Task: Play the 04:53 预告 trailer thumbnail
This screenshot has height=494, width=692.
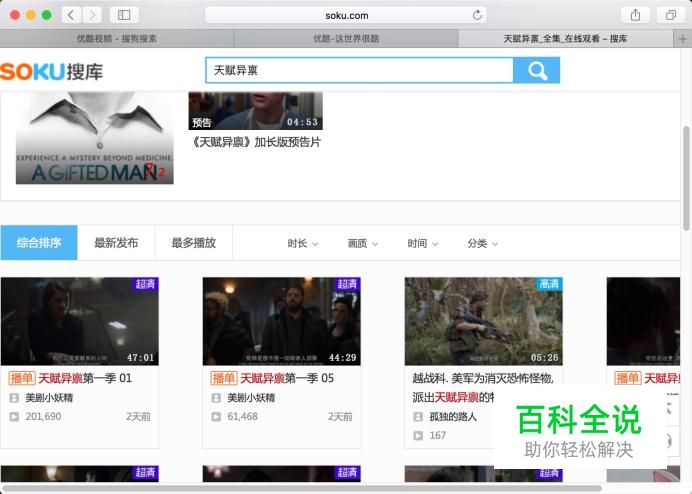Action: pyautogui.click(x=256, y=111)
